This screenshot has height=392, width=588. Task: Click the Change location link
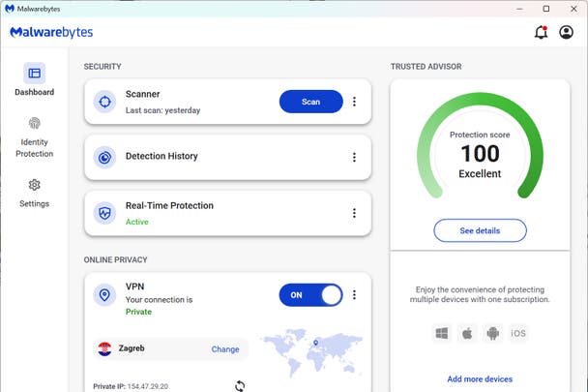pos(225,349)
